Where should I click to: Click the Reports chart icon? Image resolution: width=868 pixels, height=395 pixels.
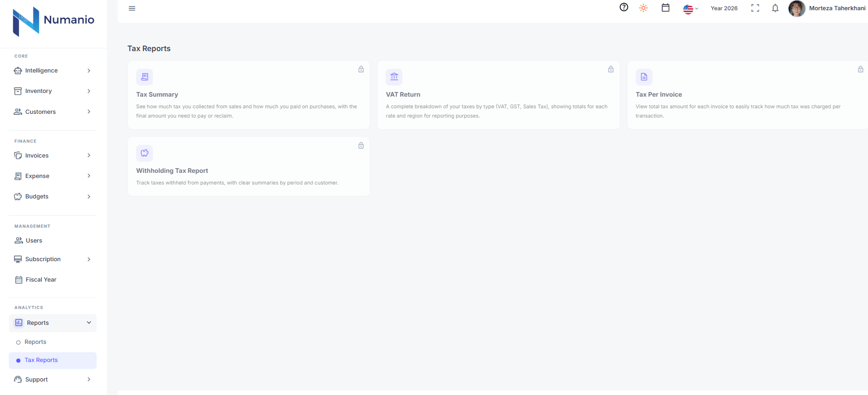click(19, 323)
